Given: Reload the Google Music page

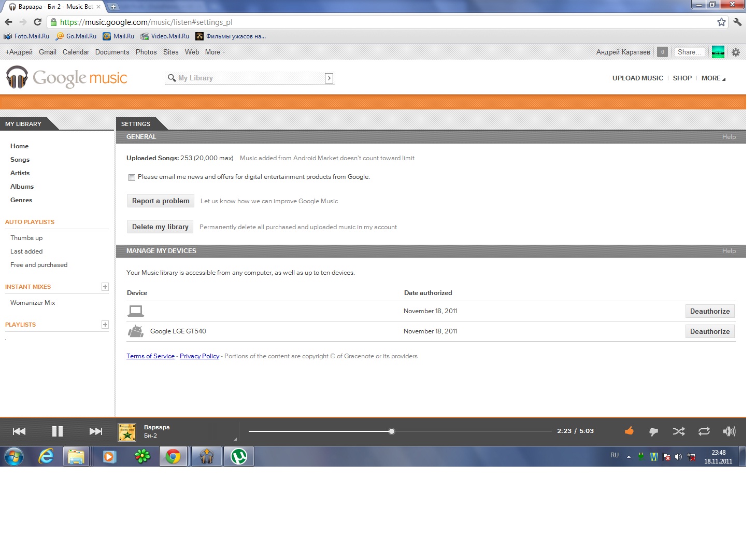Looking at the screenshot, I should (37, 22).
